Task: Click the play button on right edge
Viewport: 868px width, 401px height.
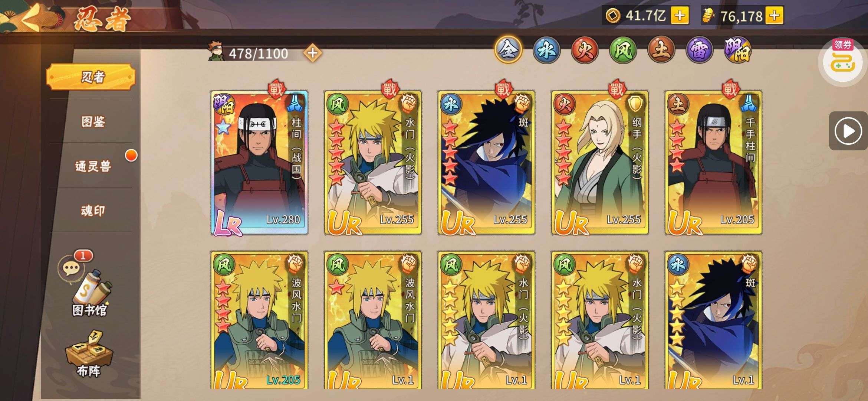Action: [848, 131]
